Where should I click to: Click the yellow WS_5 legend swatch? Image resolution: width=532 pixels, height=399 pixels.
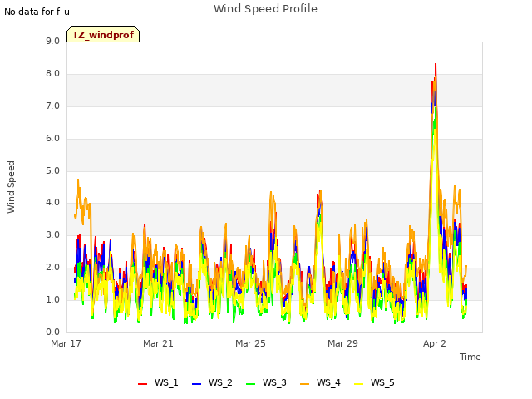pyautogui.click(x=358, y=384)
